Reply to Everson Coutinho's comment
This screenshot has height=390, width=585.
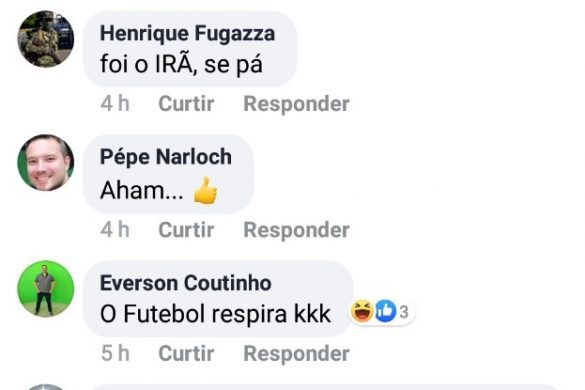tap(296, 353)
